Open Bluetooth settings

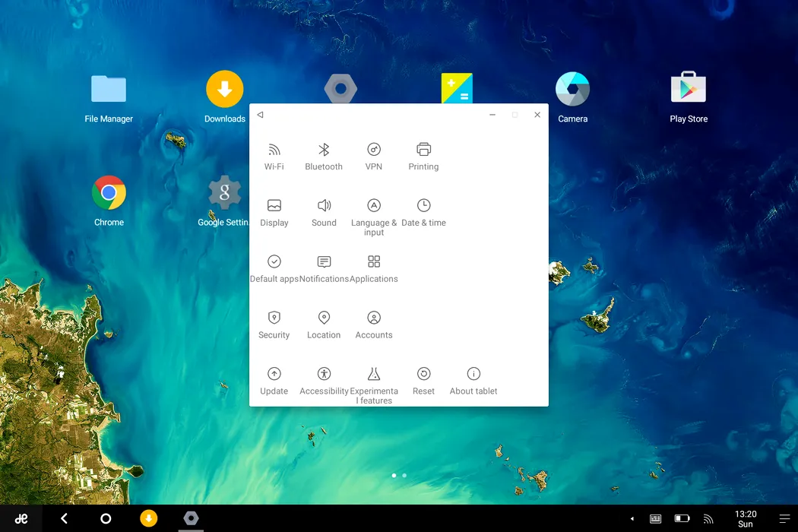click(x=324, y=156)
